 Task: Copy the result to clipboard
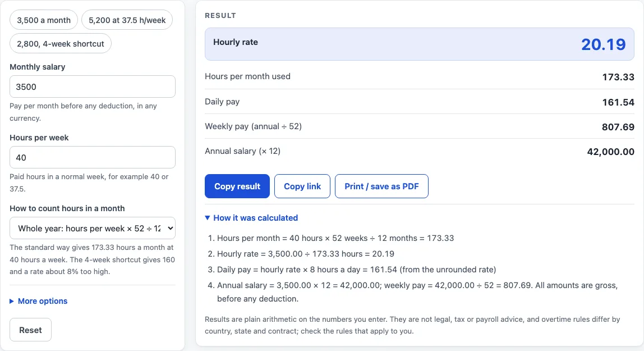pos(237,186)
